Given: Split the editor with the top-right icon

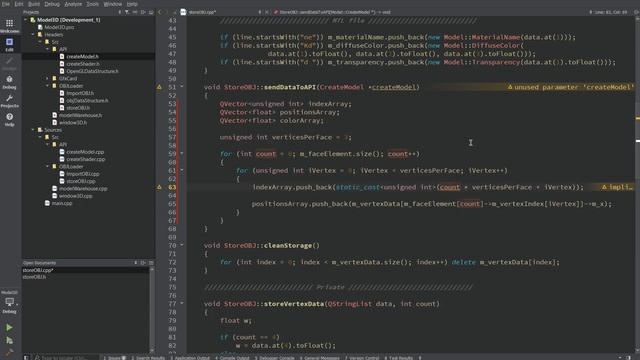Looking at the screenshot, I should 636,12.
